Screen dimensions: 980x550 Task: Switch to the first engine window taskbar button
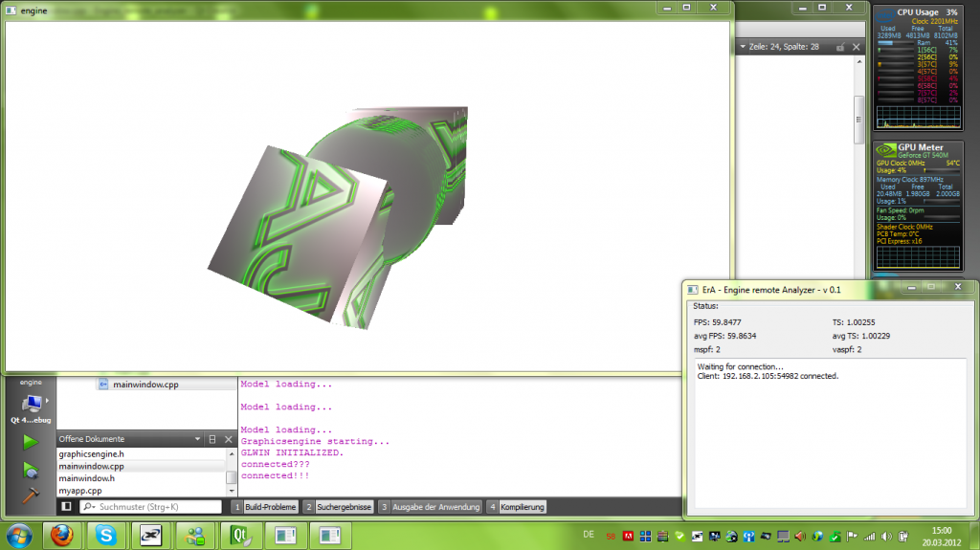tap(285, 536)
